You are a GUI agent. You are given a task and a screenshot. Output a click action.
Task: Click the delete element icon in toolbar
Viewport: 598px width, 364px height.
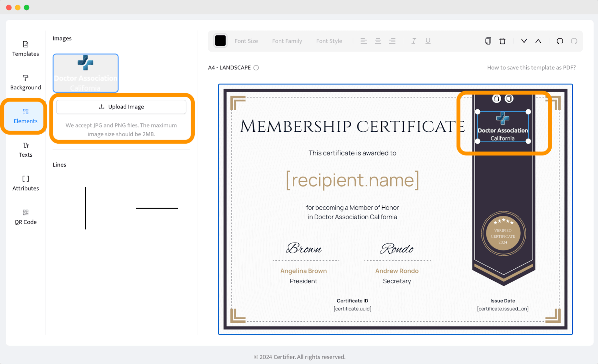click(x=502, y=40)
